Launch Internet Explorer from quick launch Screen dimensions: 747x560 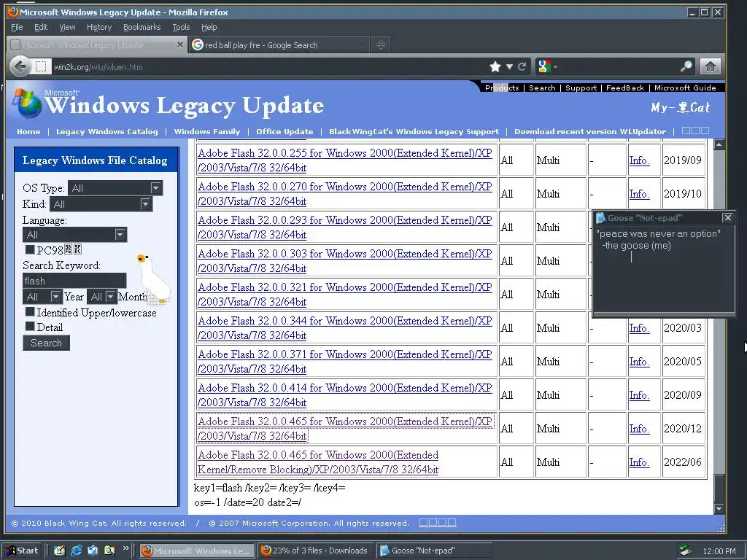(x=76, y=551)
